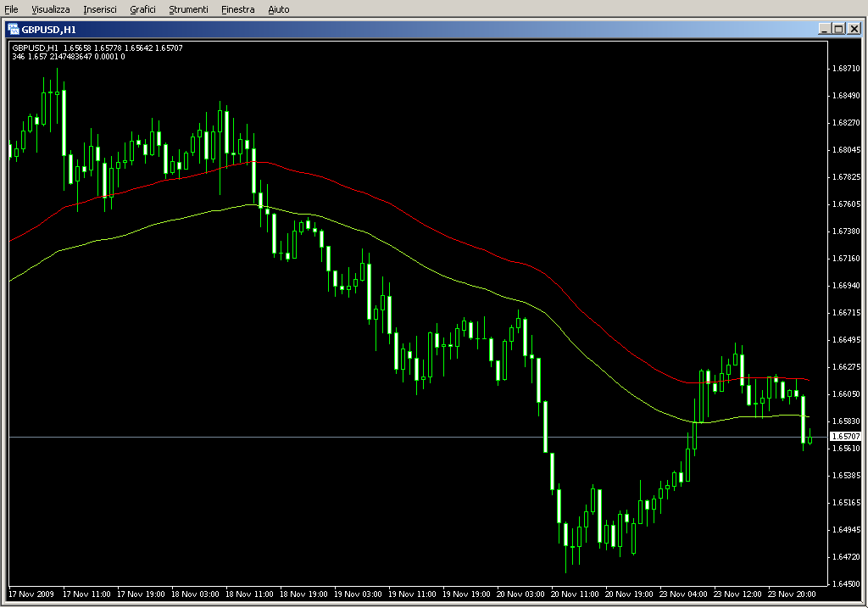Image resolution: width=868 pixels, height=608 pixels.
Task: Click the 17 Nov 2009 time label
Action: [31, 594]
